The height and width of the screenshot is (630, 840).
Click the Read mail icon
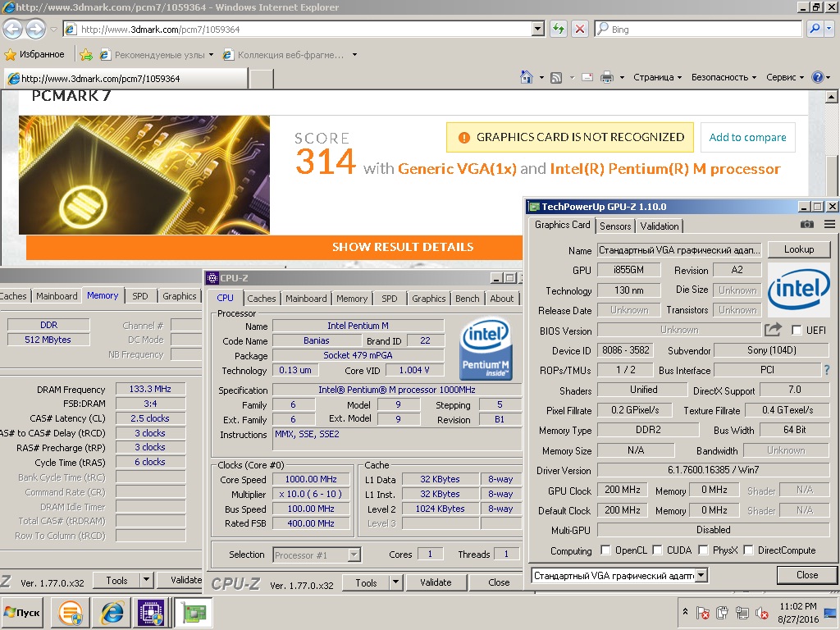[x=587, y=78]
